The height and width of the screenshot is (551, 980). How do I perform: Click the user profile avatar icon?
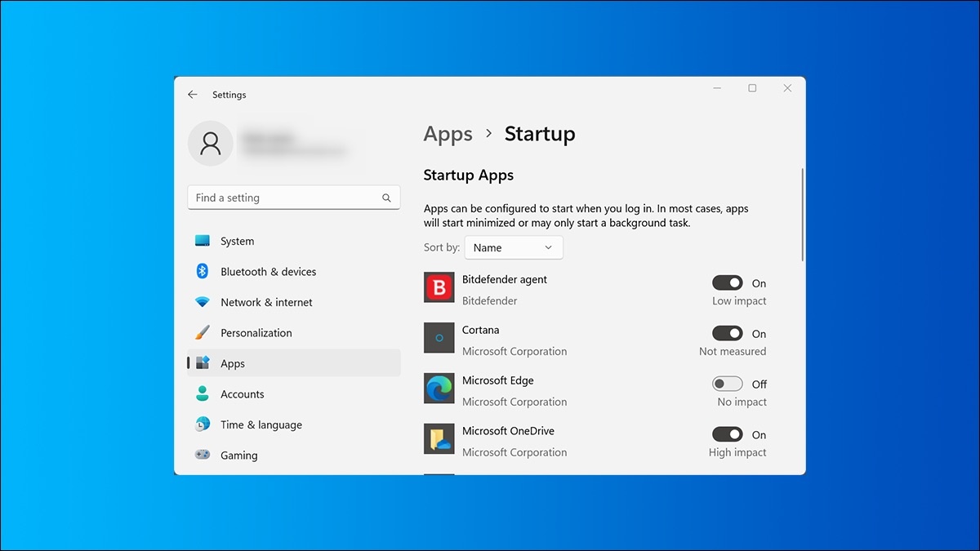(211, 144)
